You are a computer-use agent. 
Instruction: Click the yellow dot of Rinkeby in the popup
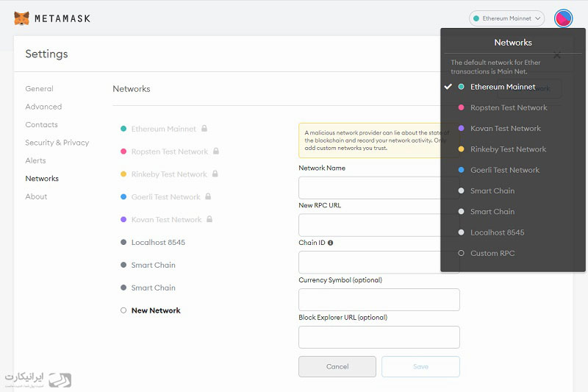point(462,149)
